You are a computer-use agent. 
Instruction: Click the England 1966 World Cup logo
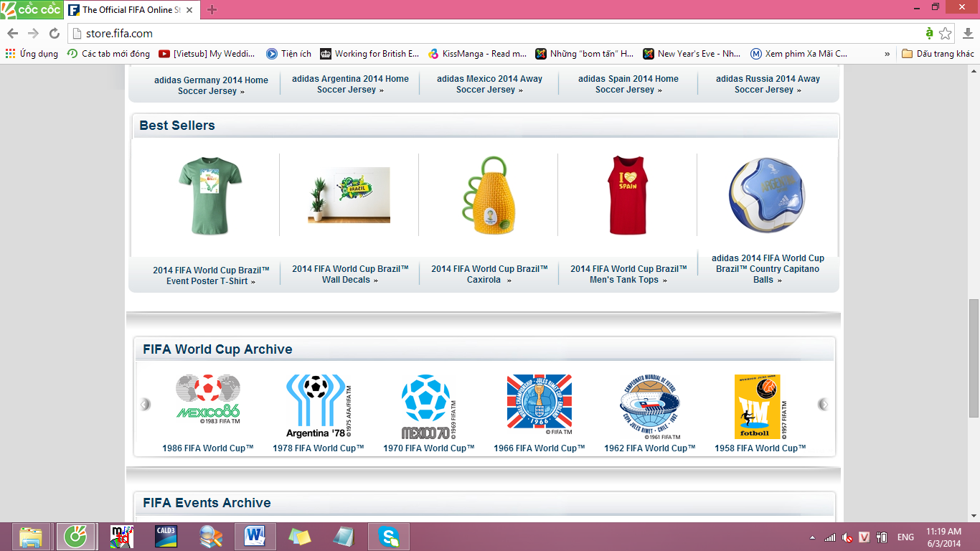(540, 405)
